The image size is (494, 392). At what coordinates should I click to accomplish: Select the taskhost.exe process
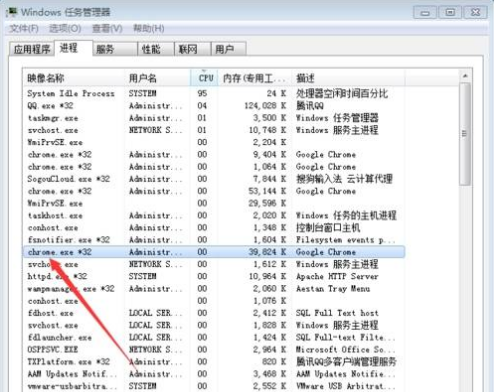click(x=214, y=216)
